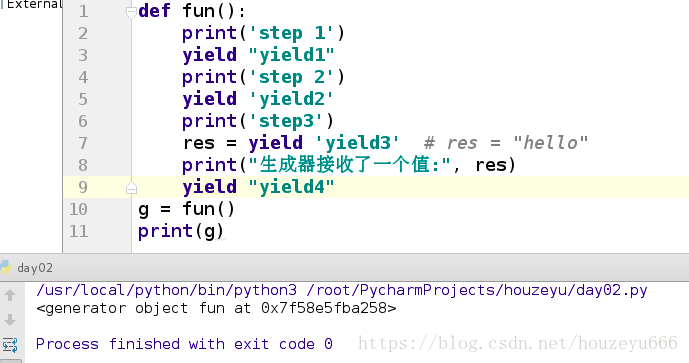Click line number 11 in gutter
The height and width of the screenshot is (363, 689).
coord(79,231)
